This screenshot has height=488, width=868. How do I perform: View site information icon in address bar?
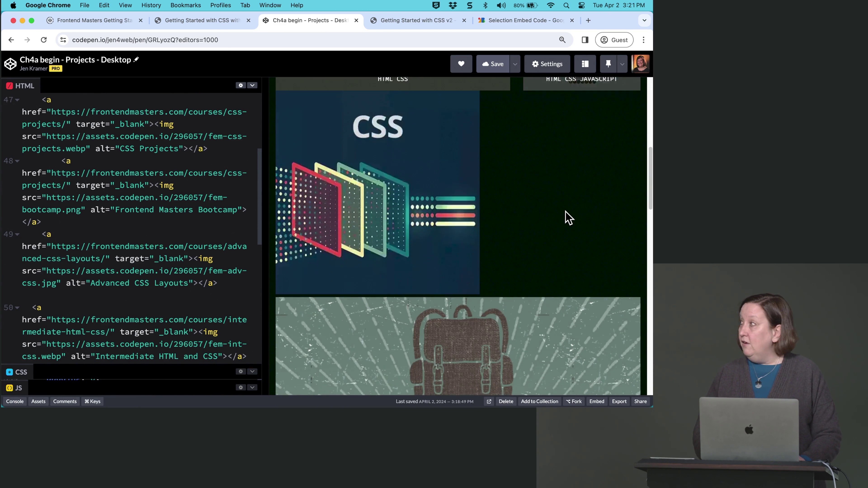63,40
